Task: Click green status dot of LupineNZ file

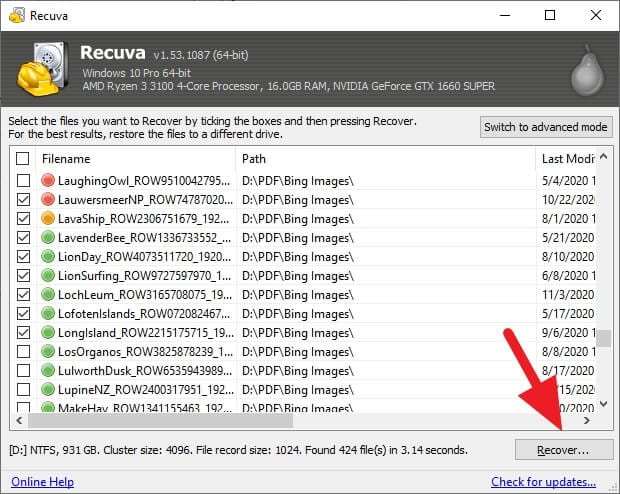Action: click(x=48, y=389)
